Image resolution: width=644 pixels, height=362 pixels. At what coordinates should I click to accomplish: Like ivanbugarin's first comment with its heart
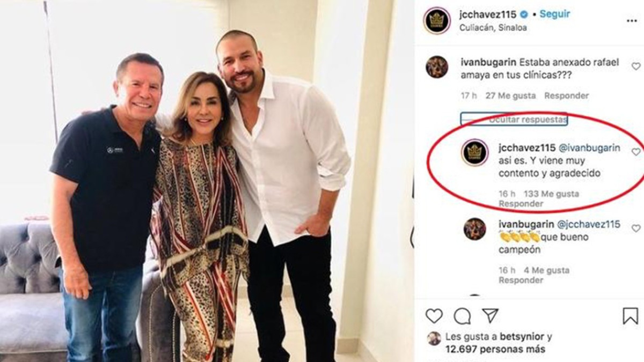pos(636,67)
